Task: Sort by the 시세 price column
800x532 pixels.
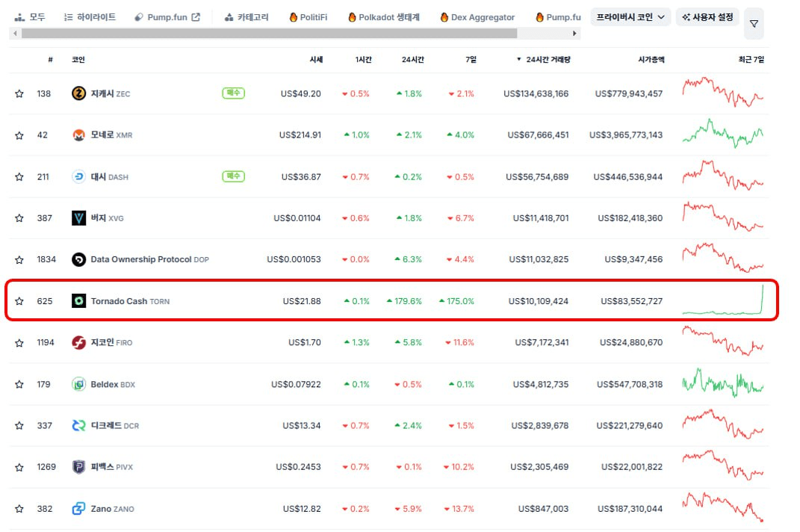Action: pos(316,60)
